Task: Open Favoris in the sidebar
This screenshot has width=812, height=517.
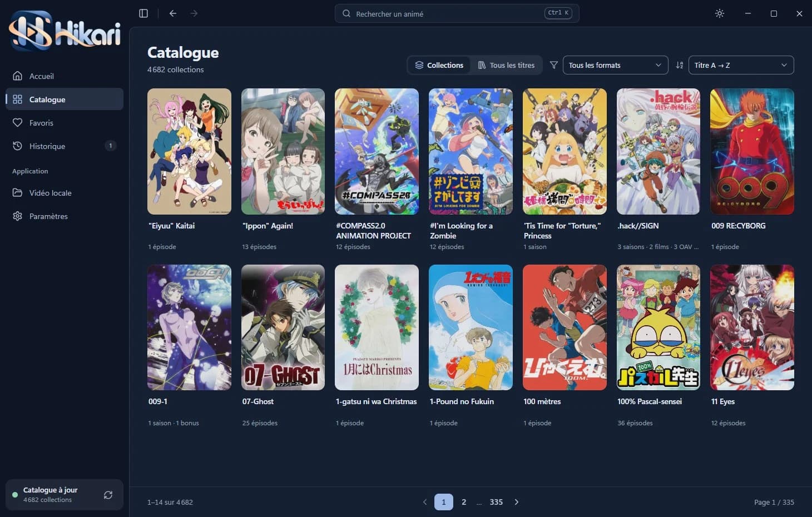Action: (65, 122)
